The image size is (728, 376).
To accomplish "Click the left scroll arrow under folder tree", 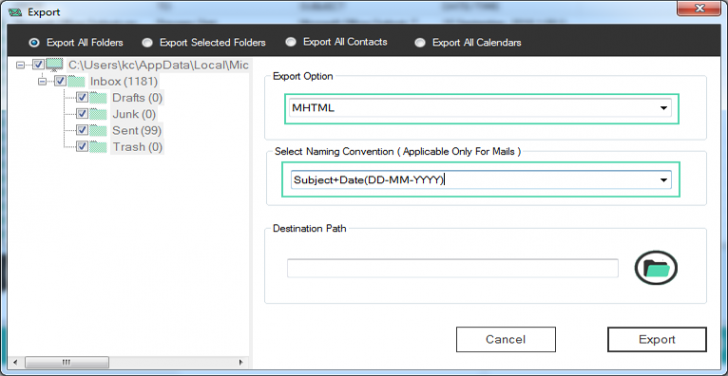I will 15,362.
